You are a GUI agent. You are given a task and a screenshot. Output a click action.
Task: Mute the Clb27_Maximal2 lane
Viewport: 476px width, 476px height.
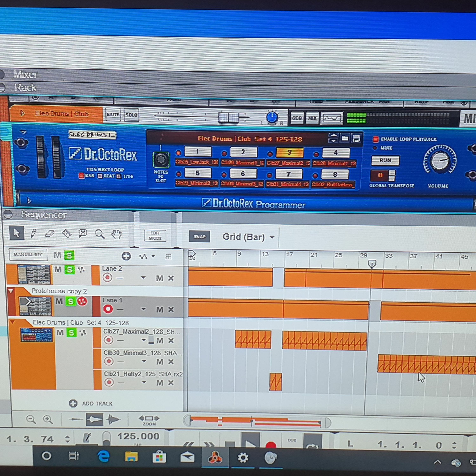[160, 340]
